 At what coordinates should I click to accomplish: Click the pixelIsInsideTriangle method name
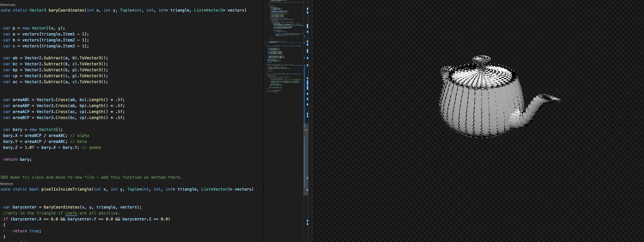point(67,189)
